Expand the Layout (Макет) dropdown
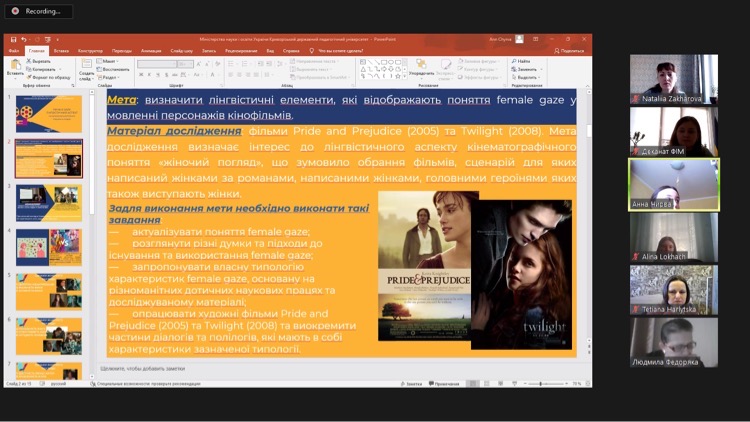 click(x=109, y=61)
